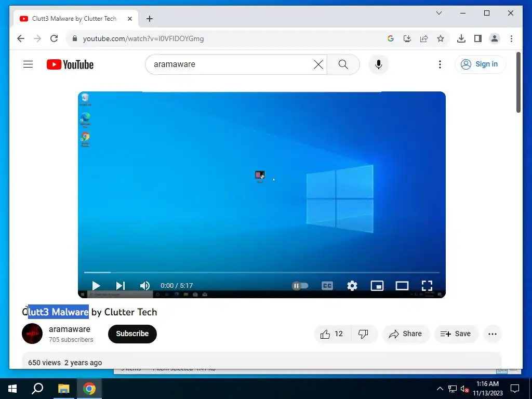Go to the YouTube home logo
The image size is (532, 399).
[70, 64]
